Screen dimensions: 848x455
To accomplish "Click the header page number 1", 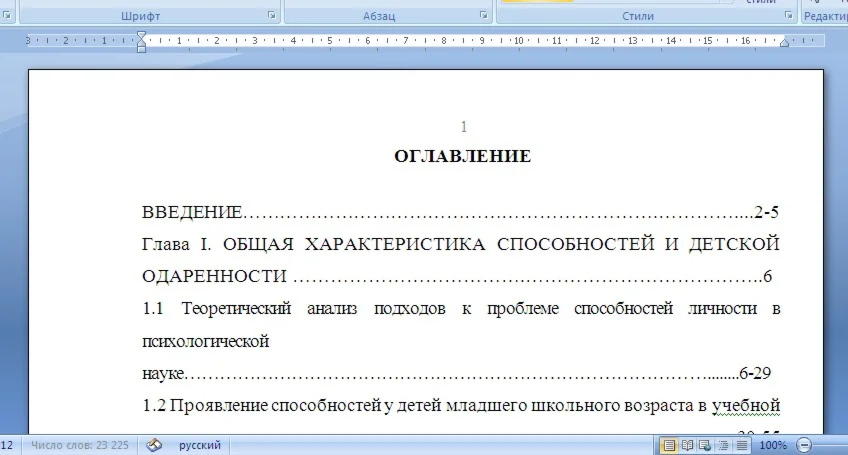I will pyautogui.click(x=463, y=127).
